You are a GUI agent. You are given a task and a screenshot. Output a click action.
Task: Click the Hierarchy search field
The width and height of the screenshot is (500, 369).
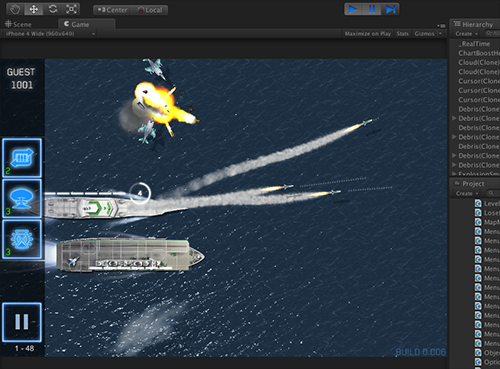492,34
